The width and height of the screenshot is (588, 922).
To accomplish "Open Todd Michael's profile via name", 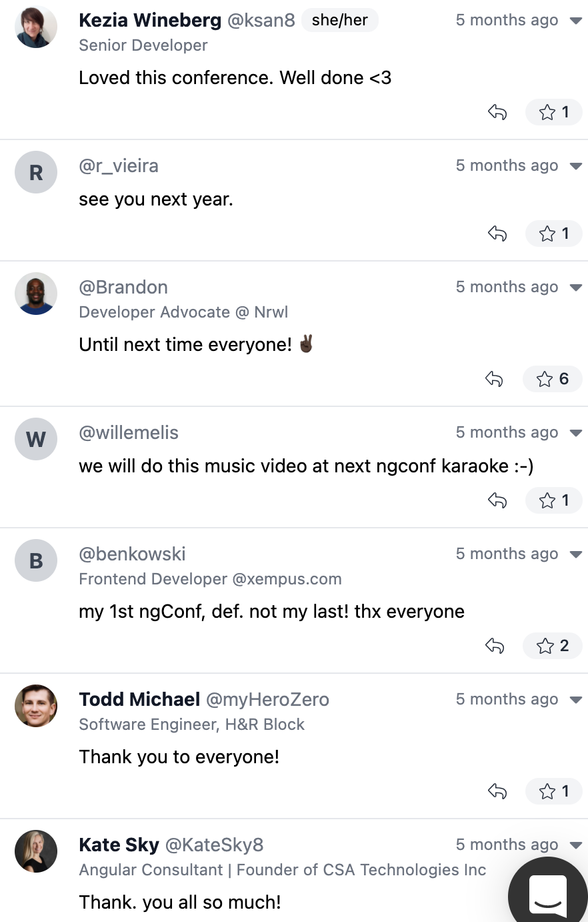I will coord(139,699).
